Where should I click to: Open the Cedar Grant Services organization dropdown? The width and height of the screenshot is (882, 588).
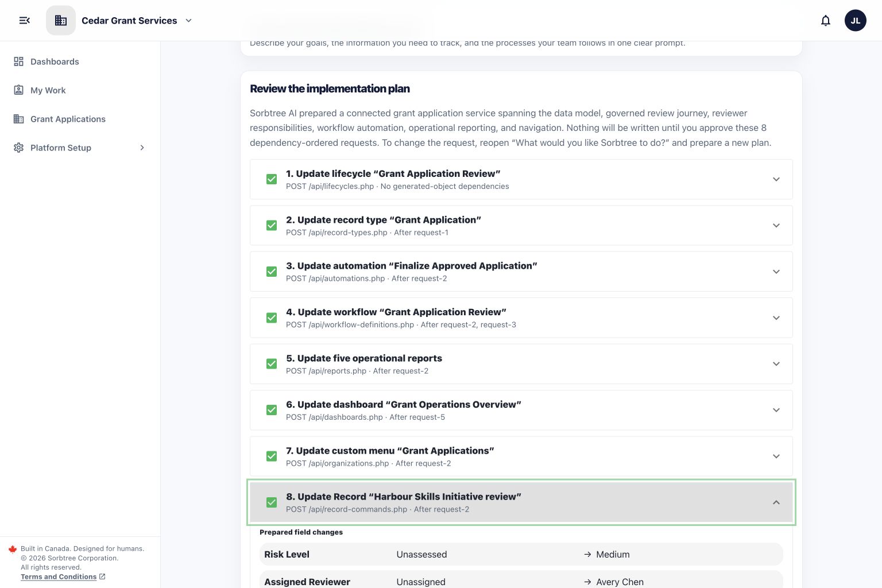pyautogui.click(x=188, y=21)
